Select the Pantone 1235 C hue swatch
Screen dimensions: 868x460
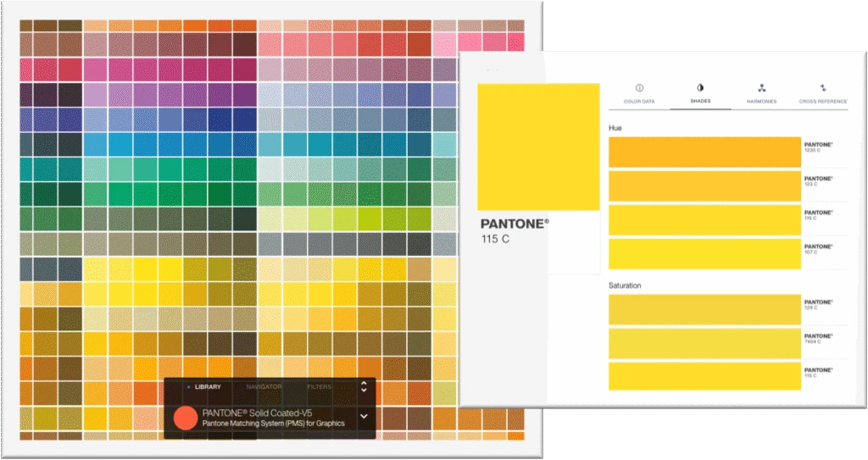coord(704,152)
